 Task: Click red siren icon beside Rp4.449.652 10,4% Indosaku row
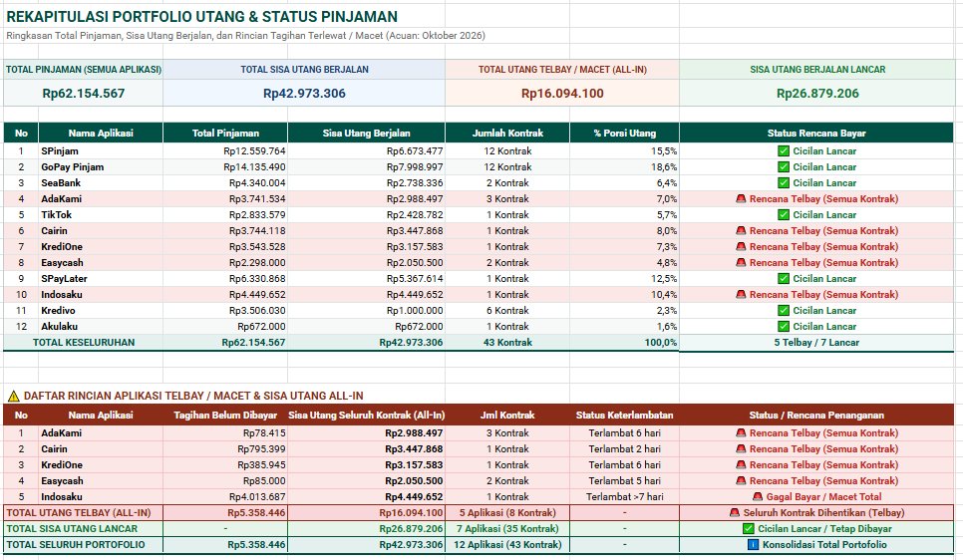[x=741, y=295]
